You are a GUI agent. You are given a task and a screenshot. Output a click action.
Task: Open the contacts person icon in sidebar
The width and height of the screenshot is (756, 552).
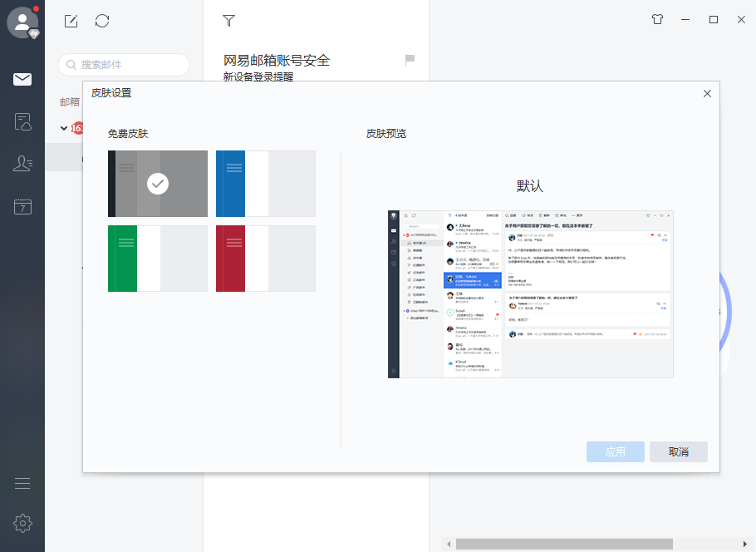click(x=22, y=163)
